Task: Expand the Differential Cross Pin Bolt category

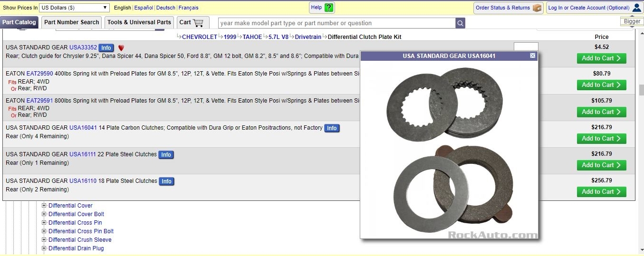Action: pos(44,231)
